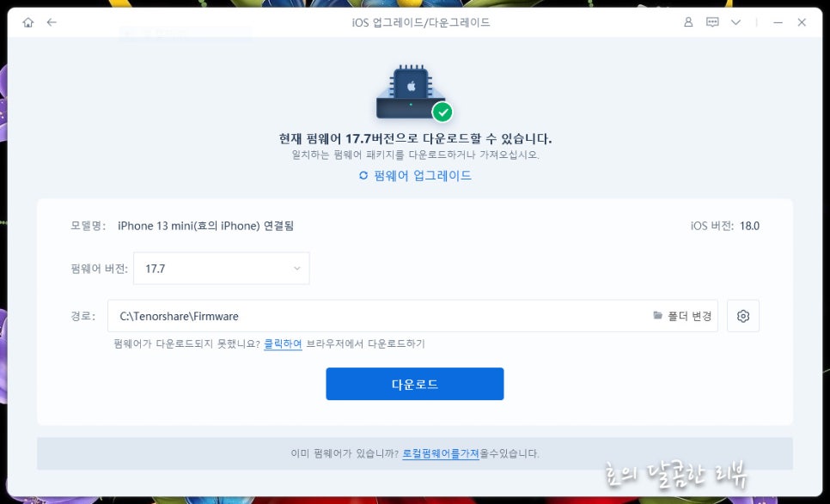830x504 pixels.
Task: Click the back arrow in title bar
Action: (52, 22)
